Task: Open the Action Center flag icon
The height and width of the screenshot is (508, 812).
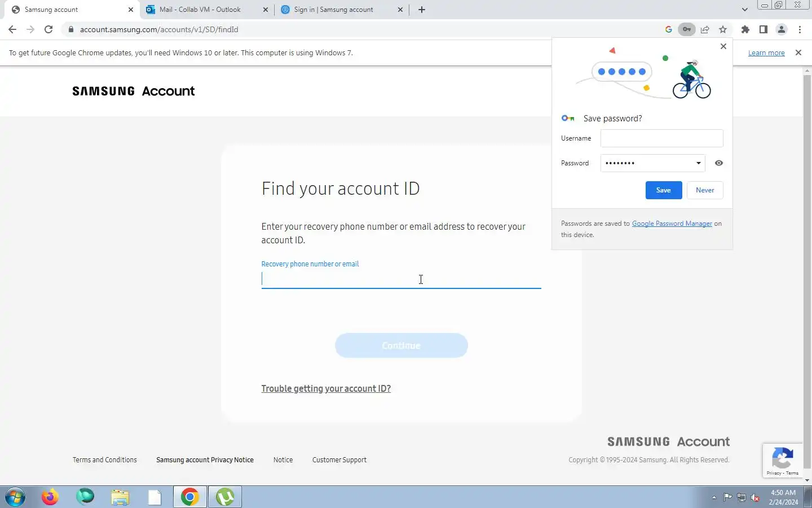Action: pyautogui.click(x=728, y=497)
